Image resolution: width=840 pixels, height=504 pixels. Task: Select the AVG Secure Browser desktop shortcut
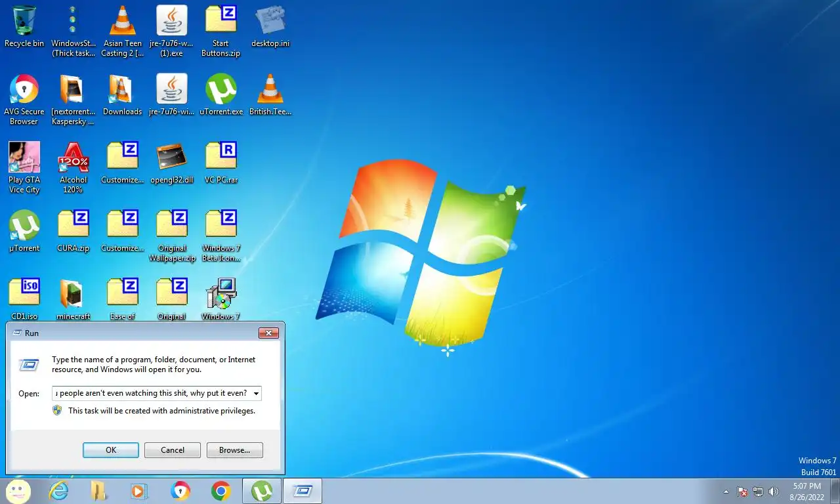point(24,99)
